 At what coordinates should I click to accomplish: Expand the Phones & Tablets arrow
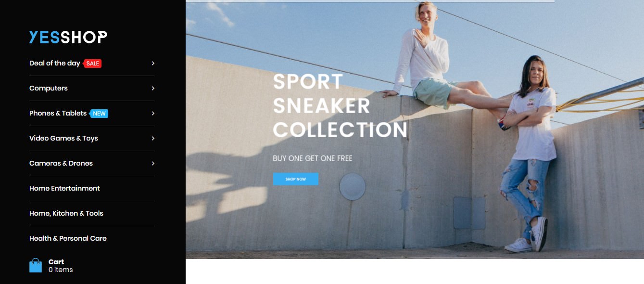153,114
